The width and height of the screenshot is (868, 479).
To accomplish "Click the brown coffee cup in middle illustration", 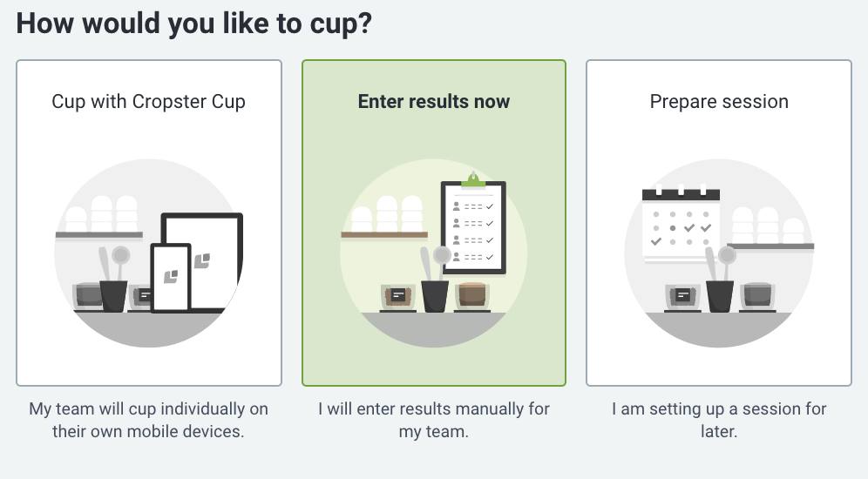I will [x=472, y=296].
